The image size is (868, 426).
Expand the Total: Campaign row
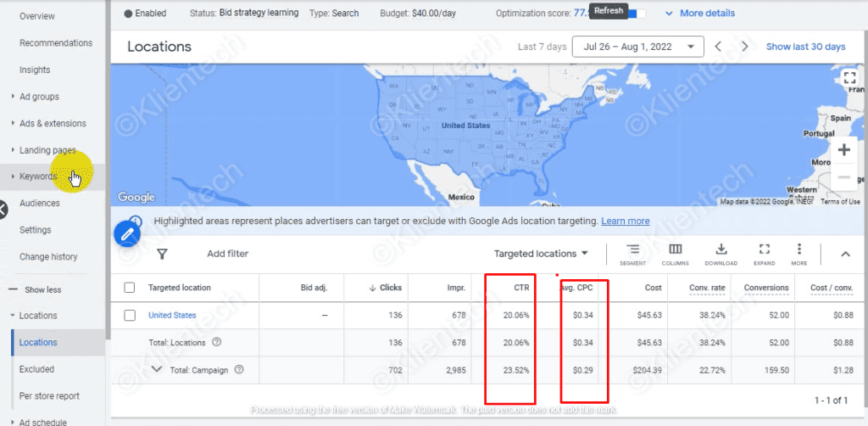[x=157, y=369]
